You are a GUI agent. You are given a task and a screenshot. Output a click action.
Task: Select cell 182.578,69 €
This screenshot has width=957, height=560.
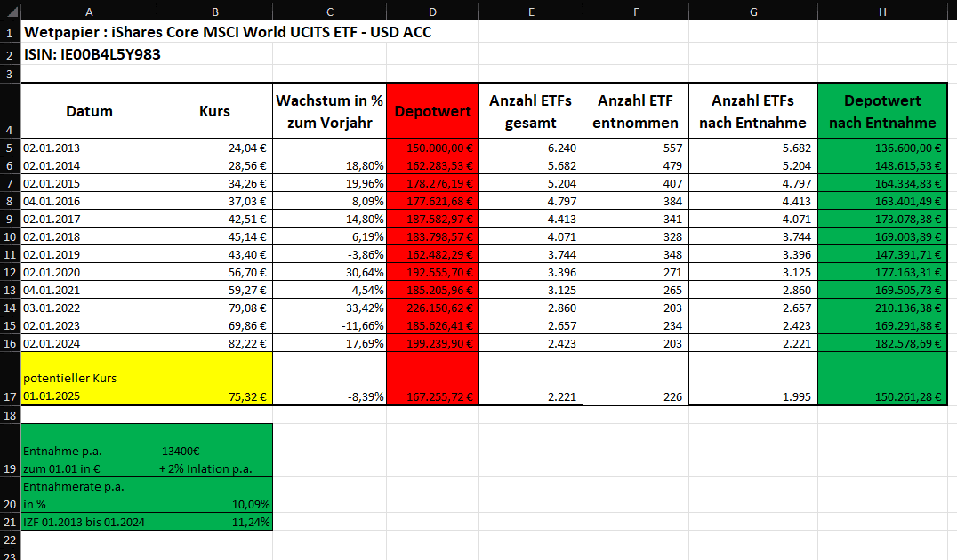pos(882,342)
